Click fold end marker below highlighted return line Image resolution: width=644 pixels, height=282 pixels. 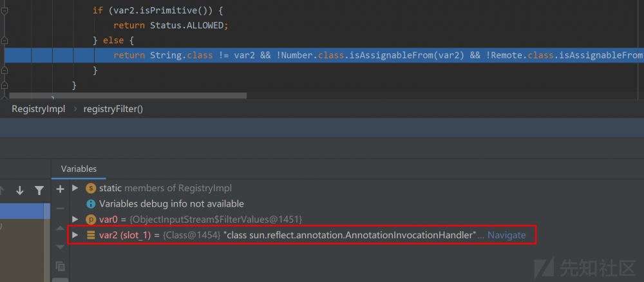click(5, 71)
